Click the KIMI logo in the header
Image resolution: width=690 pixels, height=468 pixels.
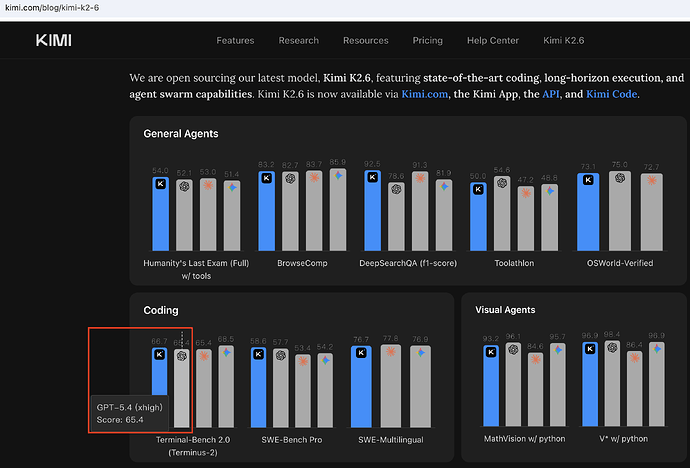pos(53,40)
